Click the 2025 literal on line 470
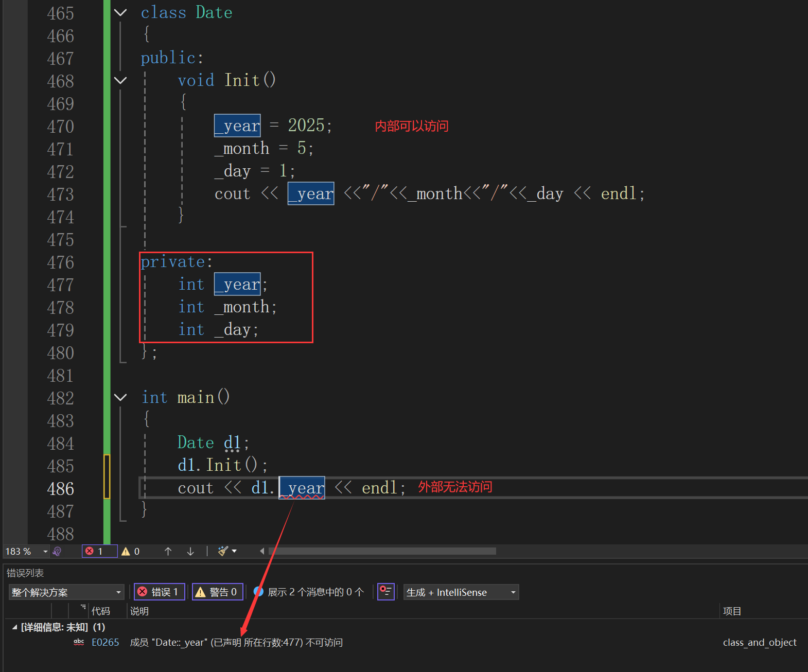 point(306,126)
